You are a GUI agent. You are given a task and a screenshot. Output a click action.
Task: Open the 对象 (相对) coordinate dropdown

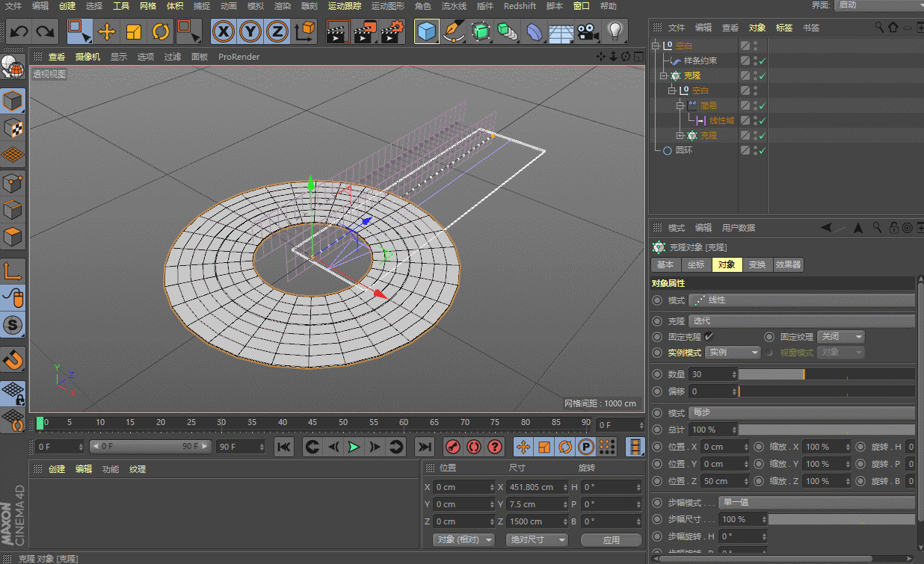tap(464, 539)
